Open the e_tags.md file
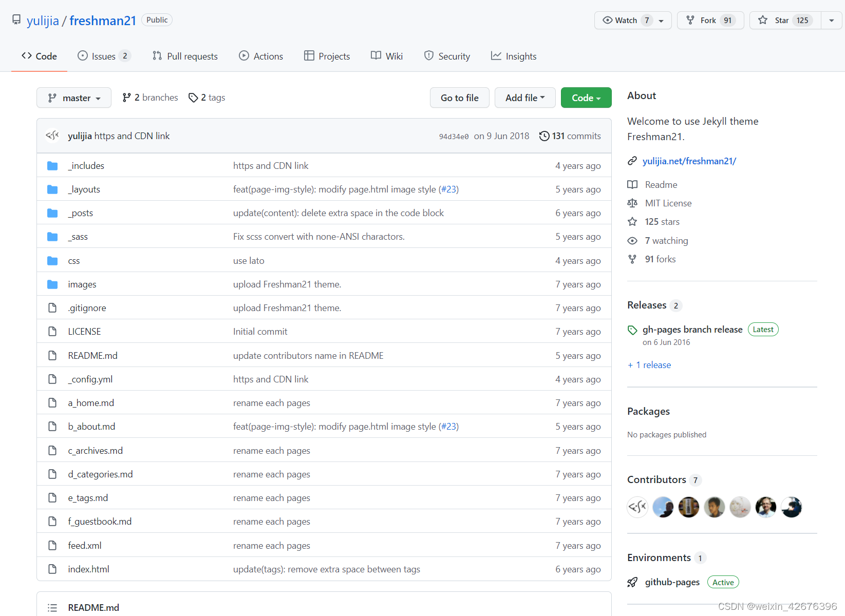This screenshot has height=616, width=845. click(88, 498)
